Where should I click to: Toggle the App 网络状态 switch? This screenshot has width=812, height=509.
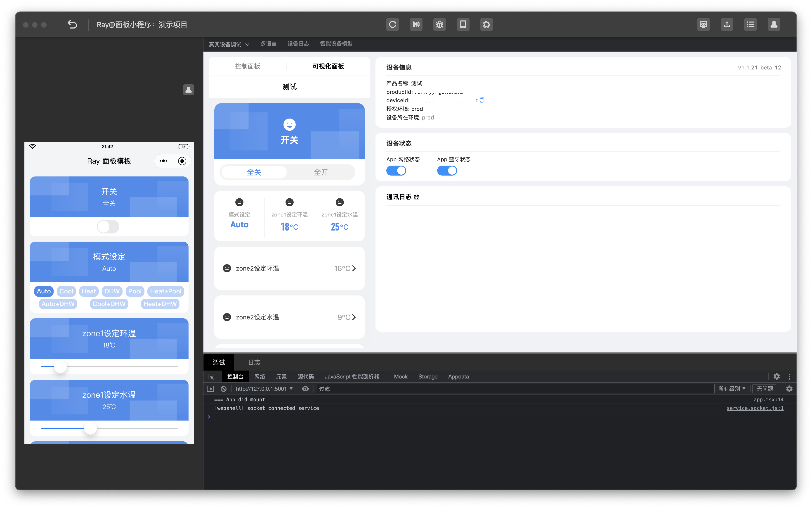(x=396, y=171)
